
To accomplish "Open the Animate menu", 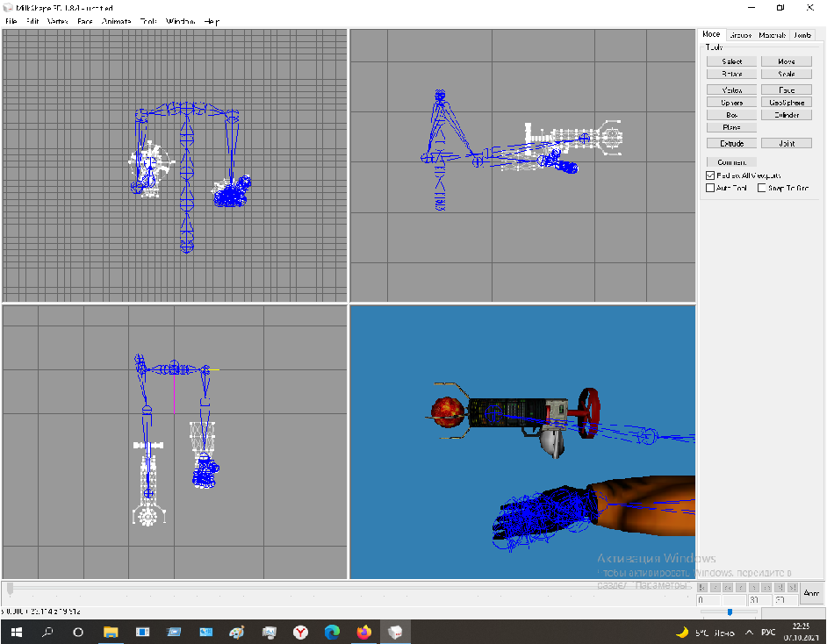I will point(117,20).
